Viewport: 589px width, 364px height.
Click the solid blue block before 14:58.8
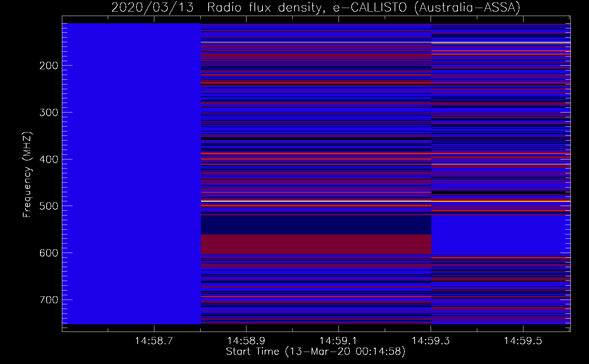click(131, 174)
